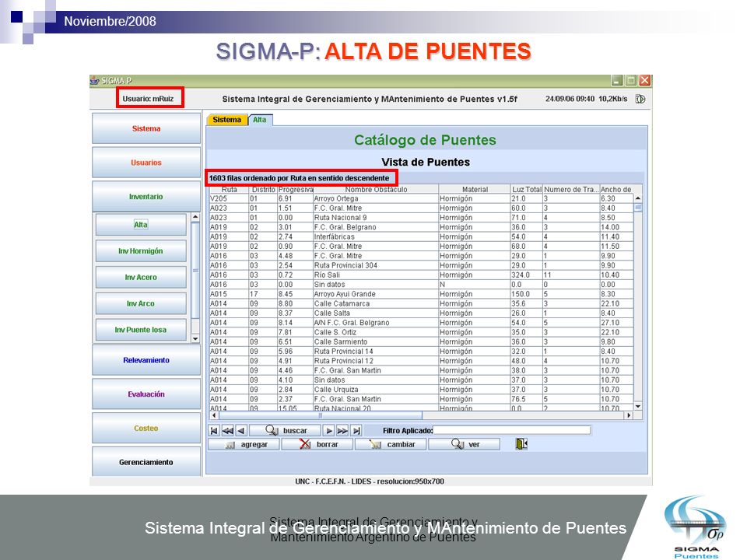Viewport: 747px width, 560px height.
Task: Open the Costeo sidebar section
Action: click(x=146, y=428)
